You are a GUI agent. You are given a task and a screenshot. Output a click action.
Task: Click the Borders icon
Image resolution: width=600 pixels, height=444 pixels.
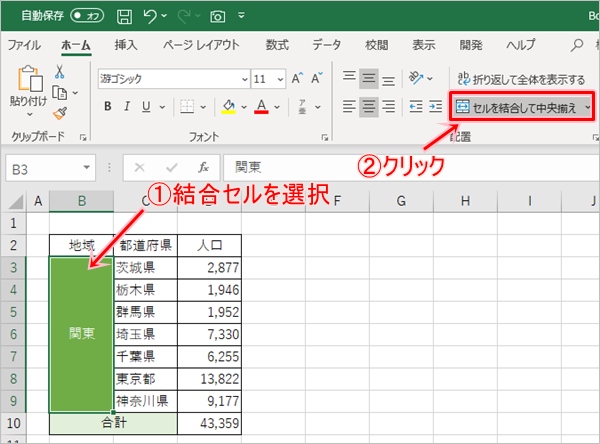tap(187, 107)
